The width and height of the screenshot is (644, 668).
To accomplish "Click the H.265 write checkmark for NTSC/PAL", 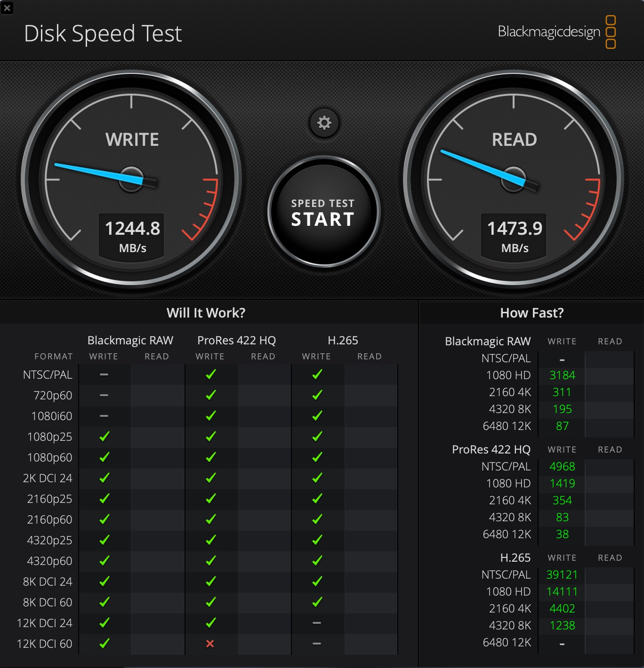I will (317, 374).
